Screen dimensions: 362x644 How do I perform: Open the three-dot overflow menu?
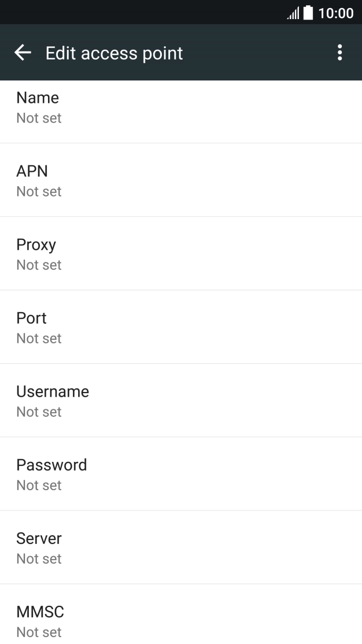pyautogui.click(x=339, y=53)
